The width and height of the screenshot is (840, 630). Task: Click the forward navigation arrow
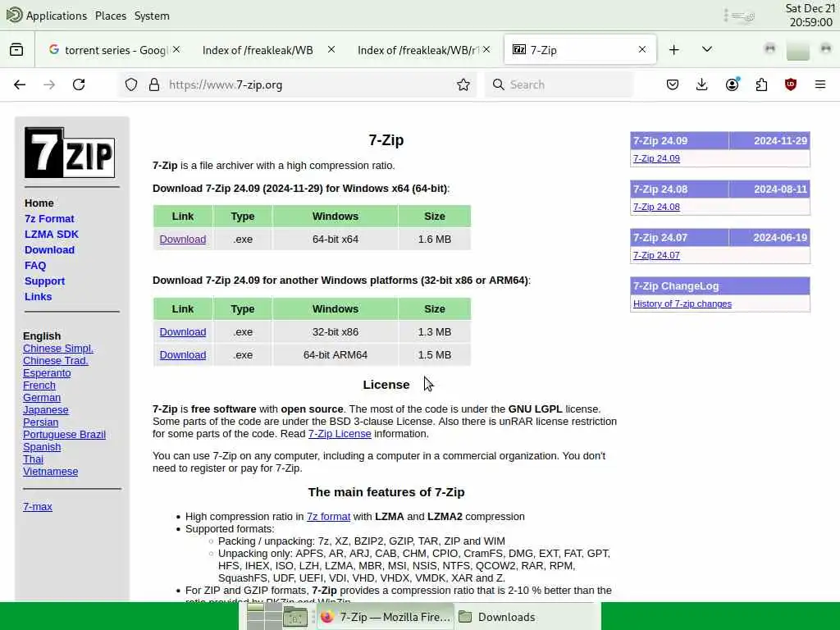coord(49,84)
